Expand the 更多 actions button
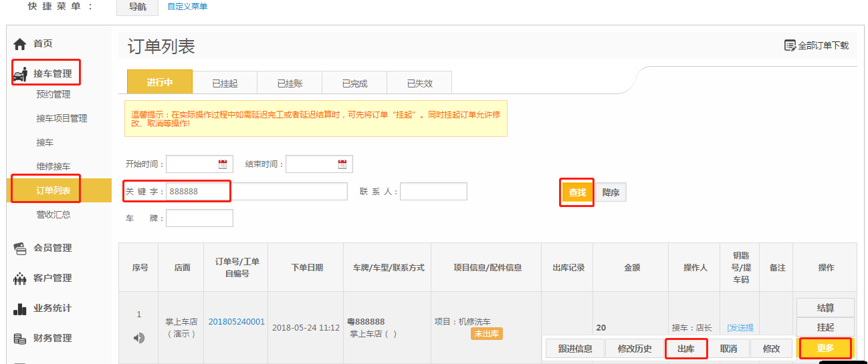Image resolution: width=868 pixels, height=364 pixels. (825, 349)
